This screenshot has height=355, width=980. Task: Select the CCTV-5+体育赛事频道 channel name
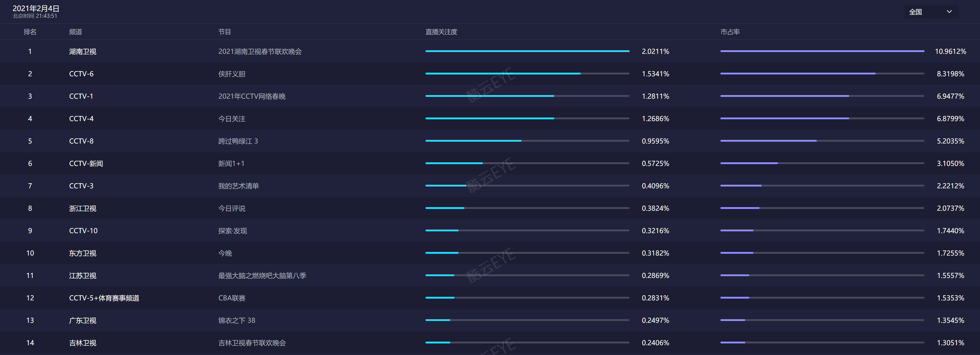104,298
